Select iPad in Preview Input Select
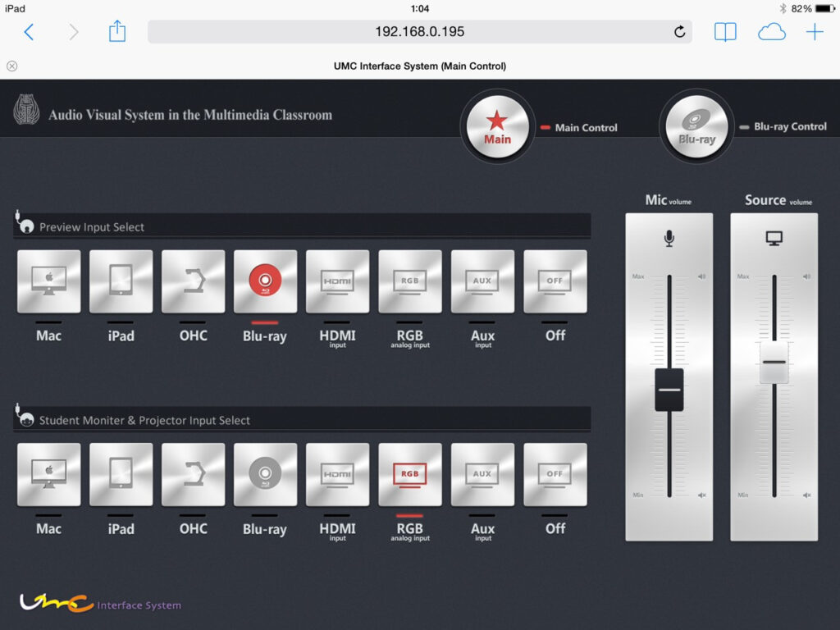Image resolution: width=840 pixels, height=630 pixels. click(121, 281)
